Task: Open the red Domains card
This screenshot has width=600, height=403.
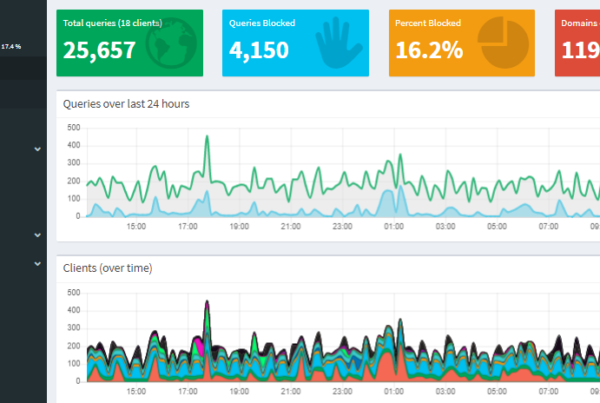Action: click(x=578, y=43)
